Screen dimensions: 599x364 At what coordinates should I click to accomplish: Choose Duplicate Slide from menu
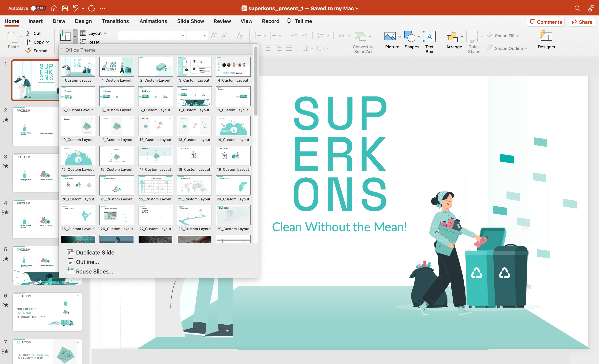coord(95,253)
